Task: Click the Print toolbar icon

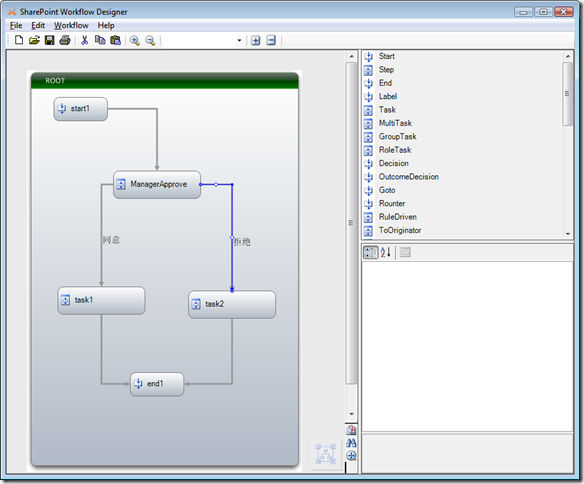Action: (x=65, y=40)
